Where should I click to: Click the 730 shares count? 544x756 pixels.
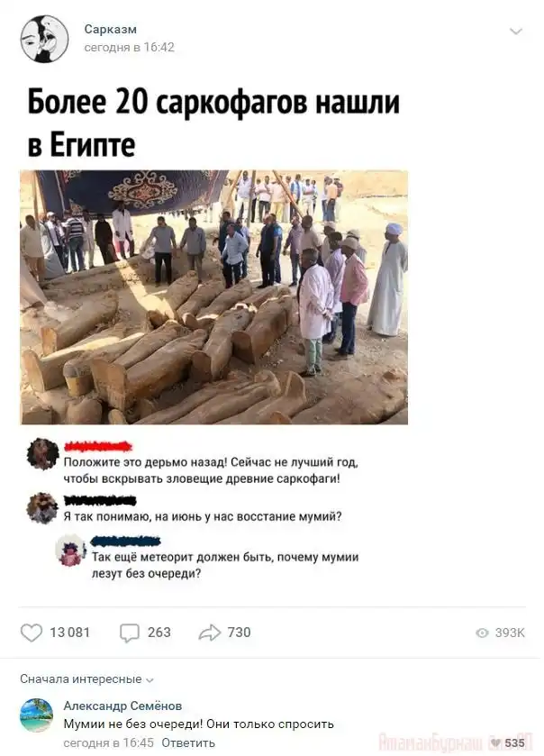click(x=239, y=633)
